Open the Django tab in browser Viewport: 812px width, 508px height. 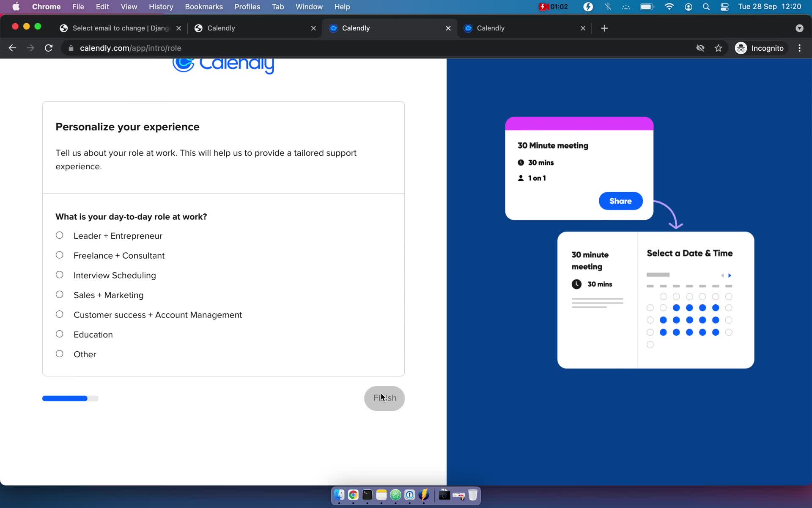pyautogui.click(x=121, y=28)
